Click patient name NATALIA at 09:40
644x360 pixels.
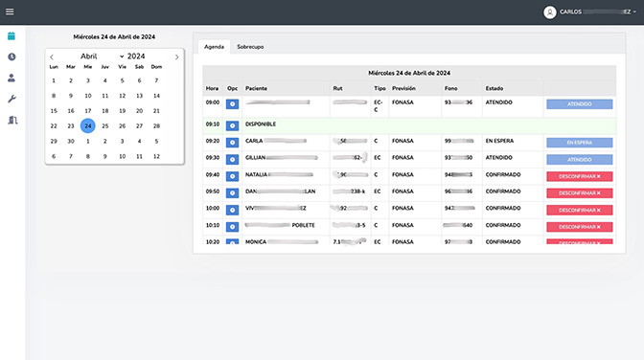click(256, 174)
